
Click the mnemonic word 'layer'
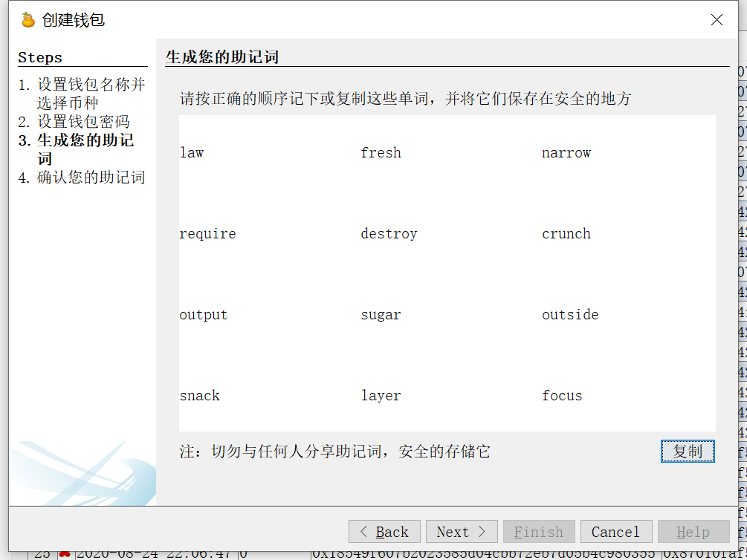(381, 396)
